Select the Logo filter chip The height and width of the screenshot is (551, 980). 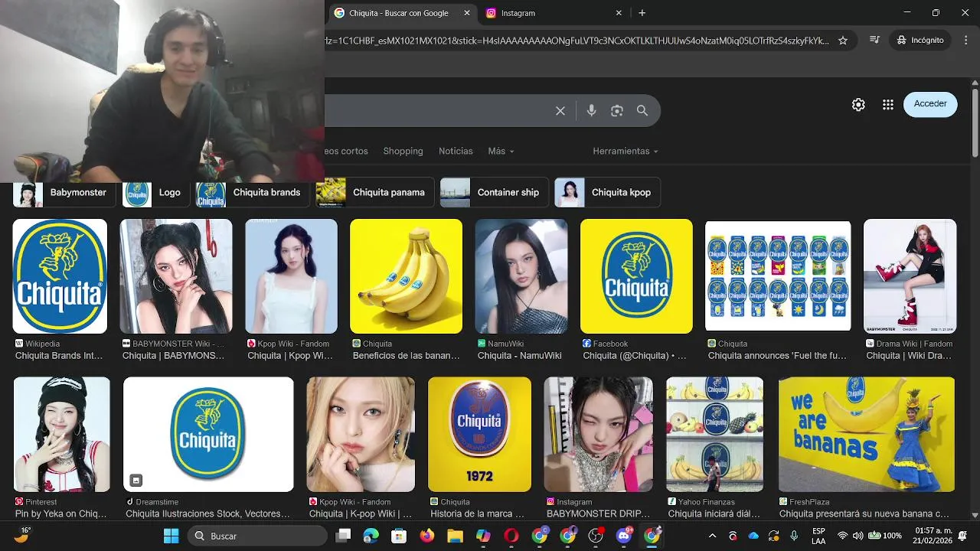[156, 193]
